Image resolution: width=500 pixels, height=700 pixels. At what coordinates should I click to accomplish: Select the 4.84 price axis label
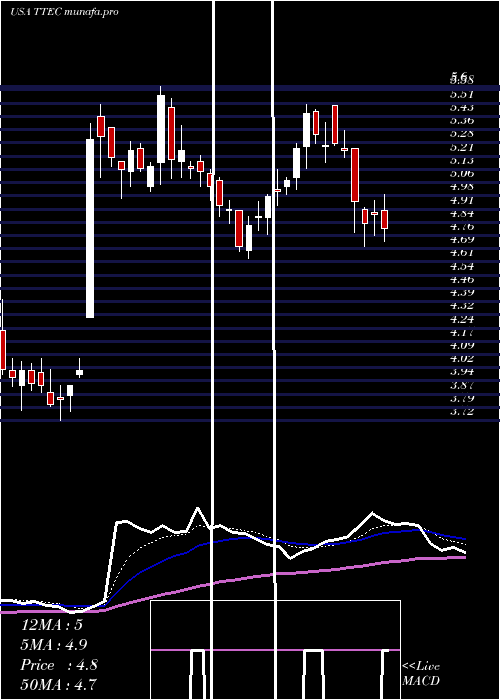pos(461,213)
